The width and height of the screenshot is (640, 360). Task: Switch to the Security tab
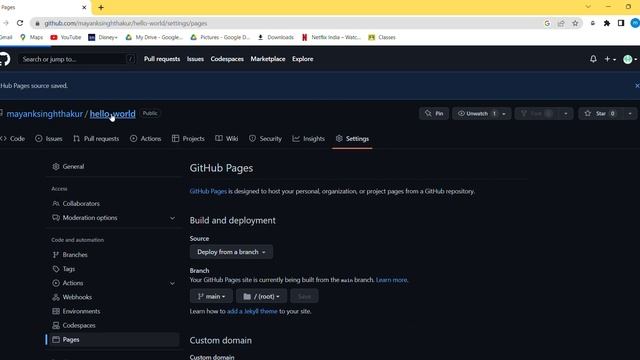(x=265, y=139)
